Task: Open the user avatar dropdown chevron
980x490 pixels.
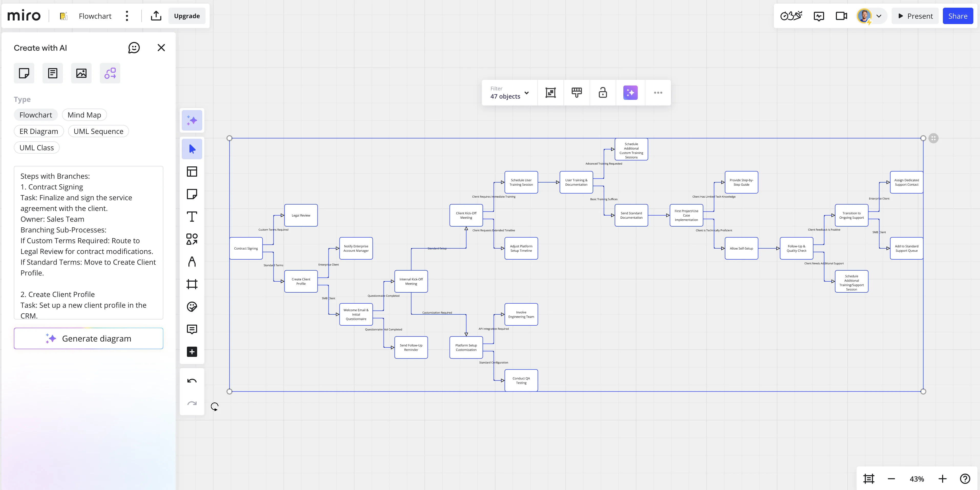Action: point(879,16)
